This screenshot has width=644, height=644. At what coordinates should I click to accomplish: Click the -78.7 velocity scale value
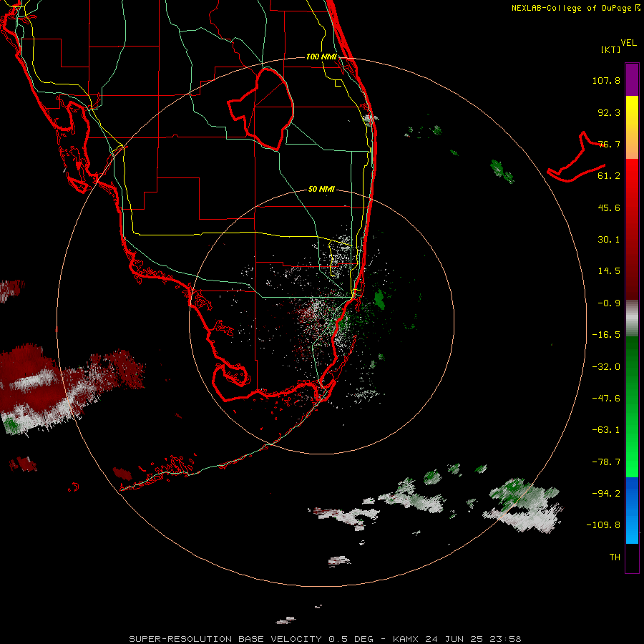606,462
